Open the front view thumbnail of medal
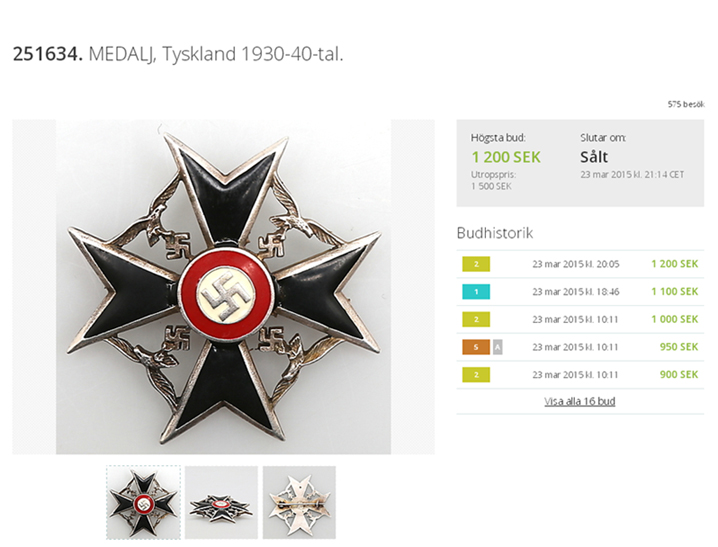Screen dimensions: 718x547 143,502
